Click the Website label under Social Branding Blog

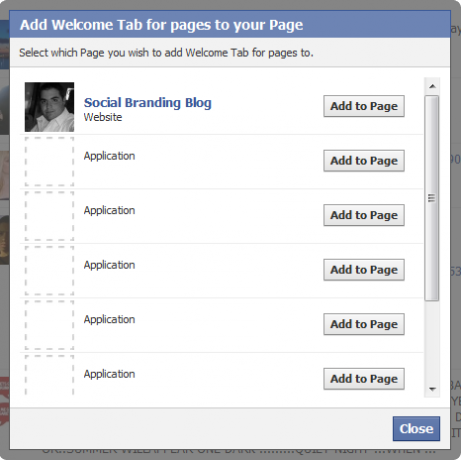pyautogui.click(x=103, y=117)
